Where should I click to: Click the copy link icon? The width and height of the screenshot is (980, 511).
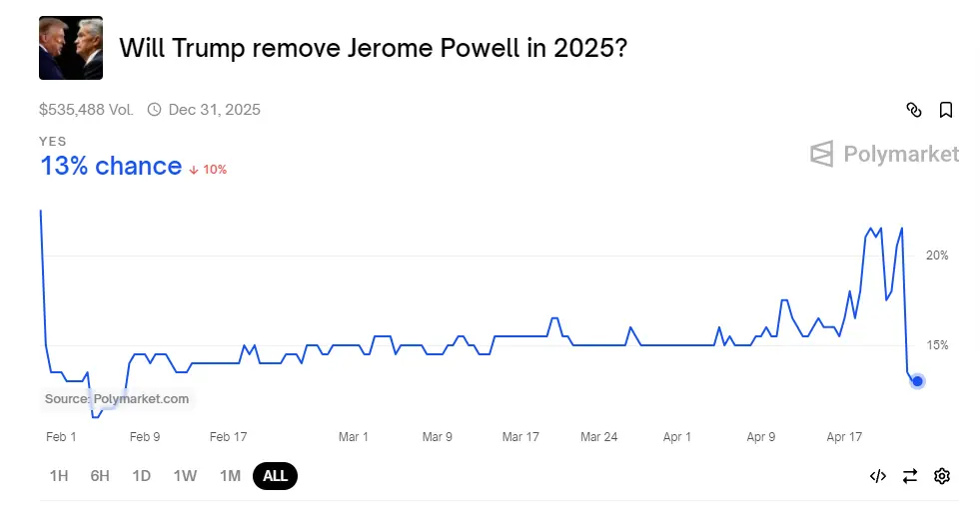coord(913,110)
